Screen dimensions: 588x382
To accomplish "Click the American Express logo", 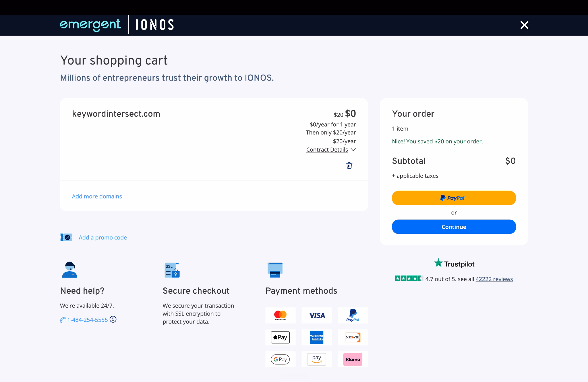I will point(317,337).
